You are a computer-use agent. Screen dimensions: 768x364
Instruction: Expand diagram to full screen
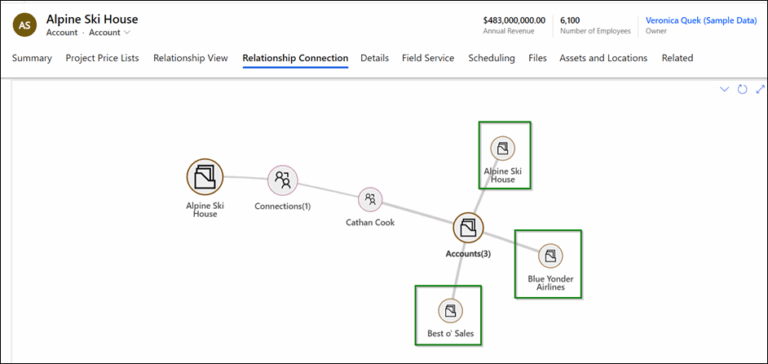pos(761,89)
